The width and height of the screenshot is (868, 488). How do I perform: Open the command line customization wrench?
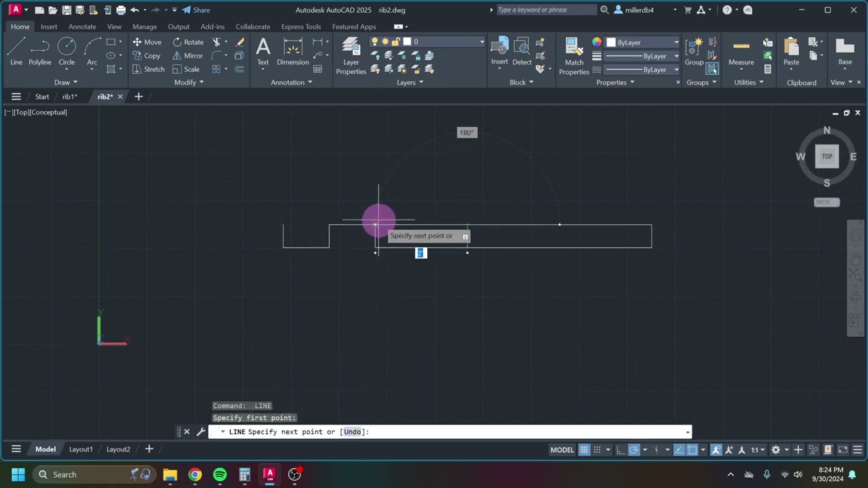[201, 432]
